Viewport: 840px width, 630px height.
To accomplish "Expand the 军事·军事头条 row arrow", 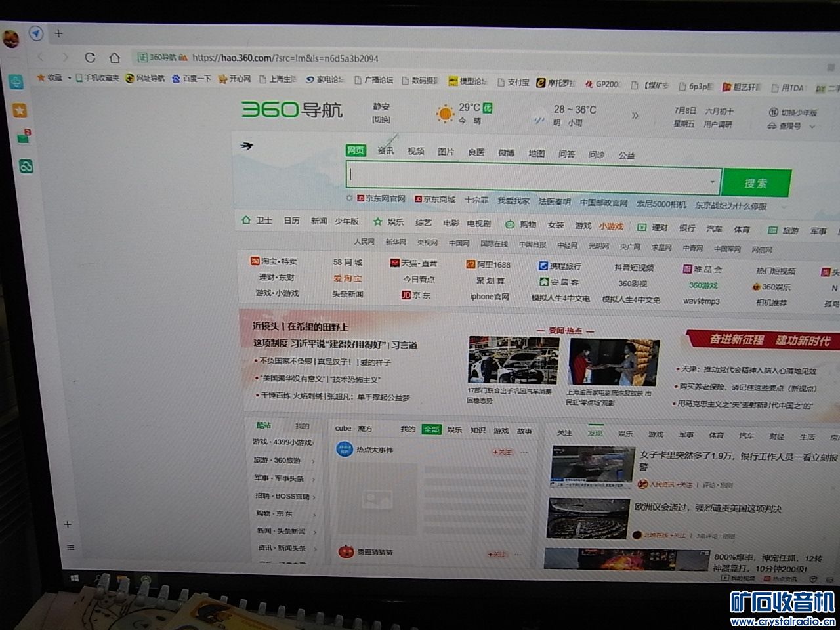I will (x=314, y=479).
